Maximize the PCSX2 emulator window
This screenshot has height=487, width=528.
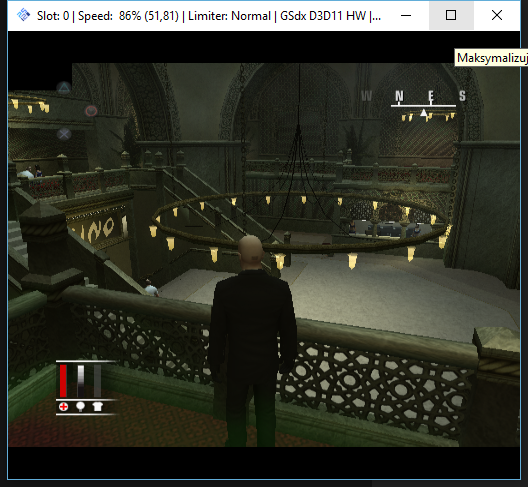point(451,15)
